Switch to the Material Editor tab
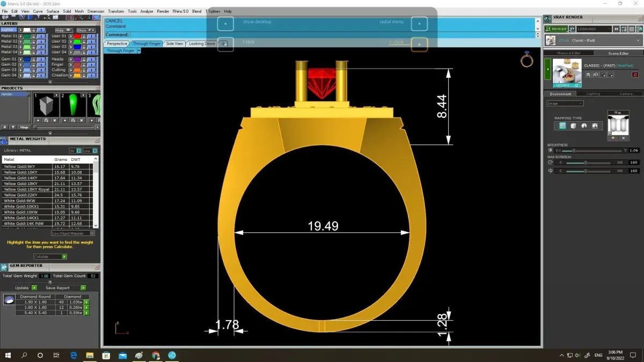 pyautogui.click(x=569, y=53)
